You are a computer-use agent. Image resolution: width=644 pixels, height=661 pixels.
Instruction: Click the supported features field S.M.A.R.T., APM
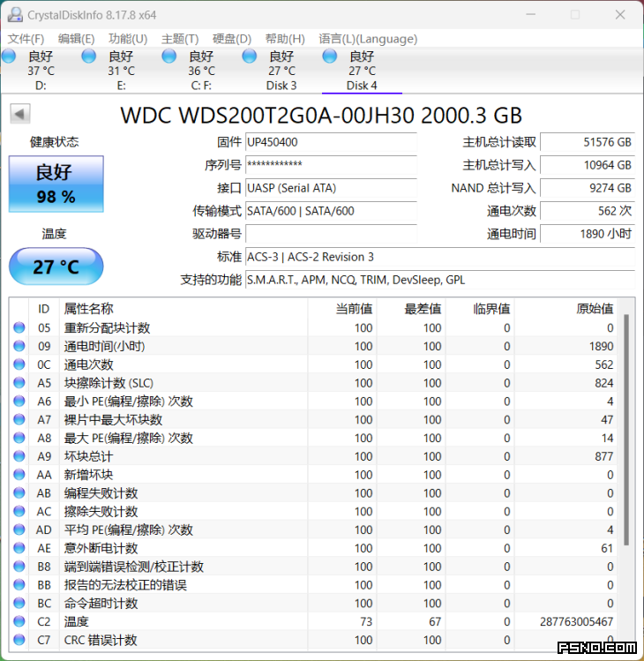440,280
